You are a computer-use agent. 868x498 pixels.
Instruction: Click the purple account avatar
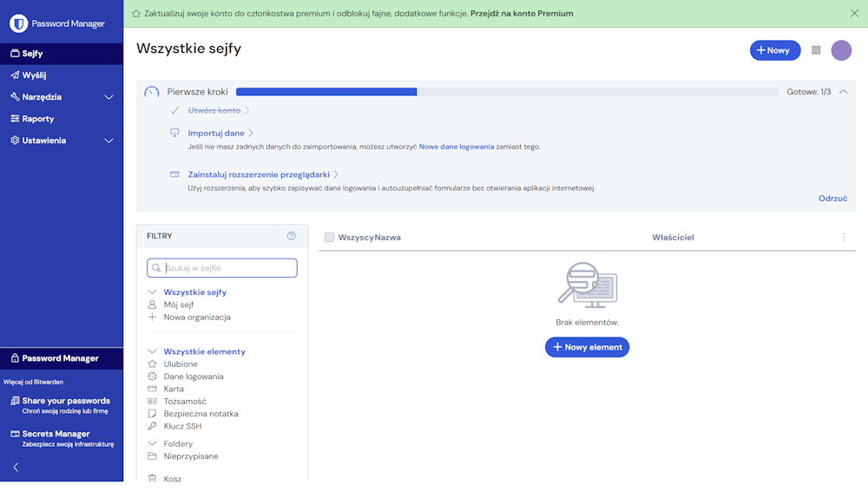click(841, 50)
